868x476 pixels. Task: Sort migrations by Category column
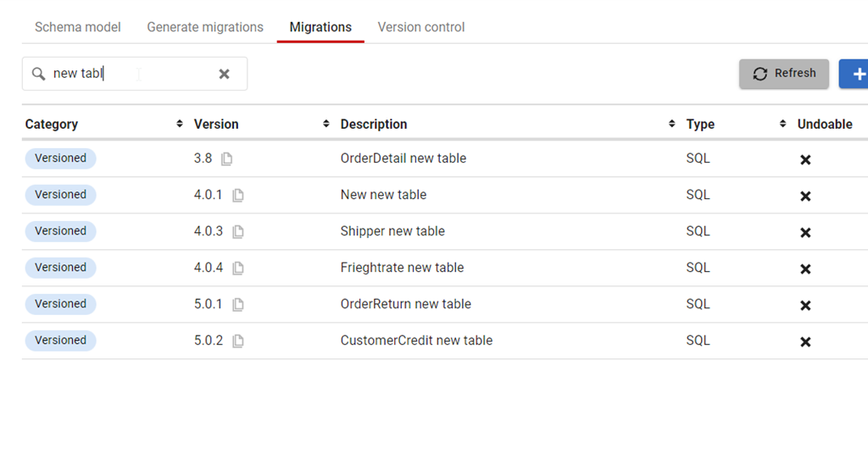tap(180, 124)
